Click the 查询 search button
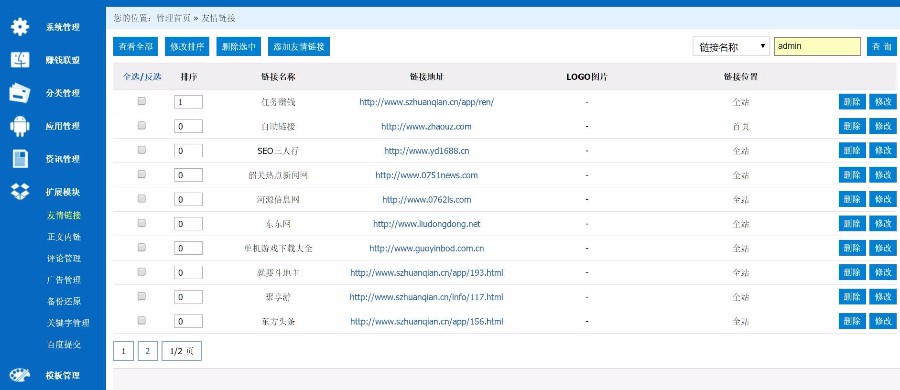The image size is (900, 390). point(882,47)
